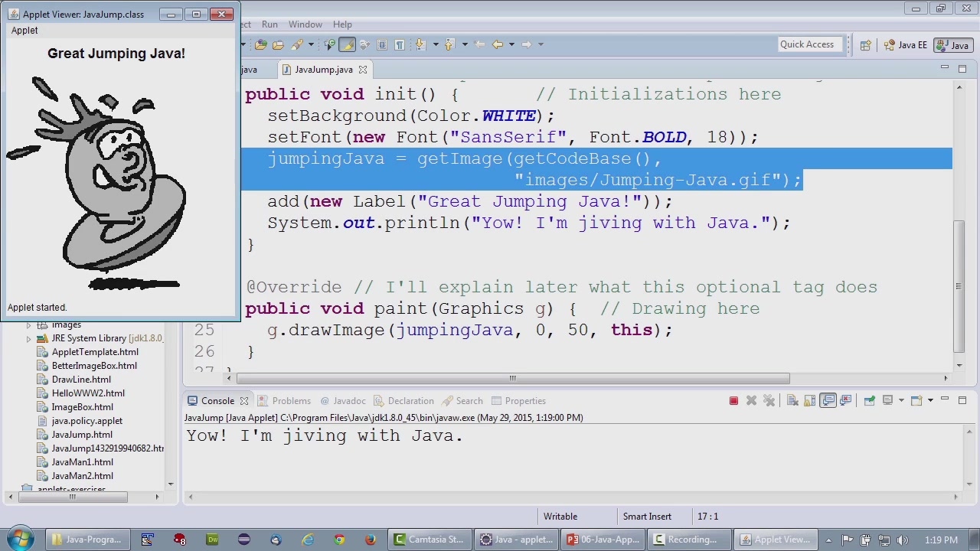Click the Previous Annotation toolbar icon
Screen dimensions: 980x551
[449, 44]
